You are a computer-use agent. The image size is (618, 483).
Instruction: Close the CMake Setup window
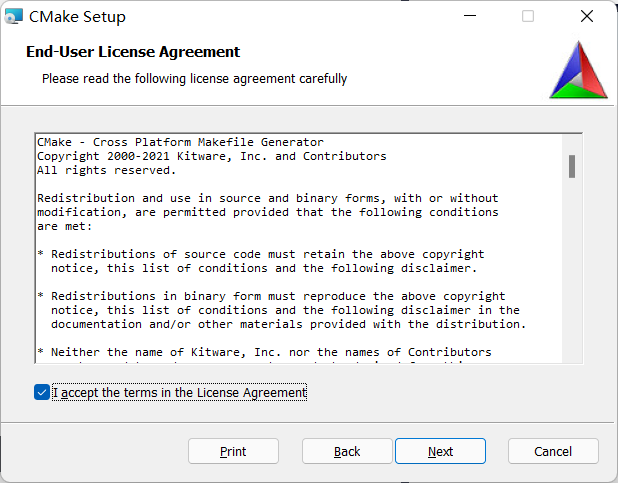click(587, 17)
